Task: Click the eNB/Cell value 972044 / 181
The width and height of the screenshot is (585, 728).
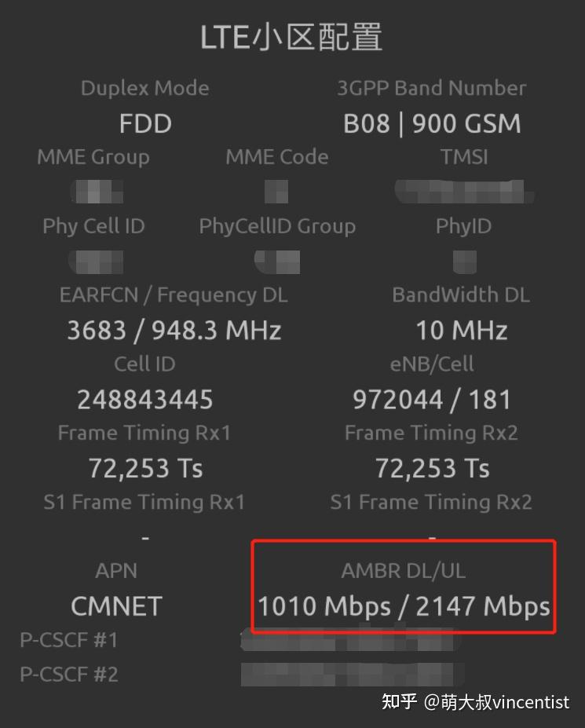Action: [x=432, y=399]
